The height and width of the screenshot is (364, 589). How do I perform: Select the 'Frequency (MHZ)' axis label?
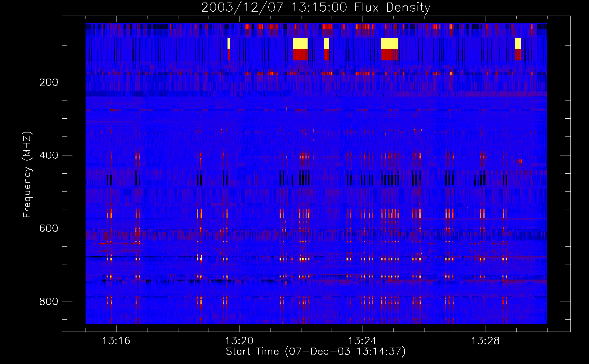(x=27, y=175)
